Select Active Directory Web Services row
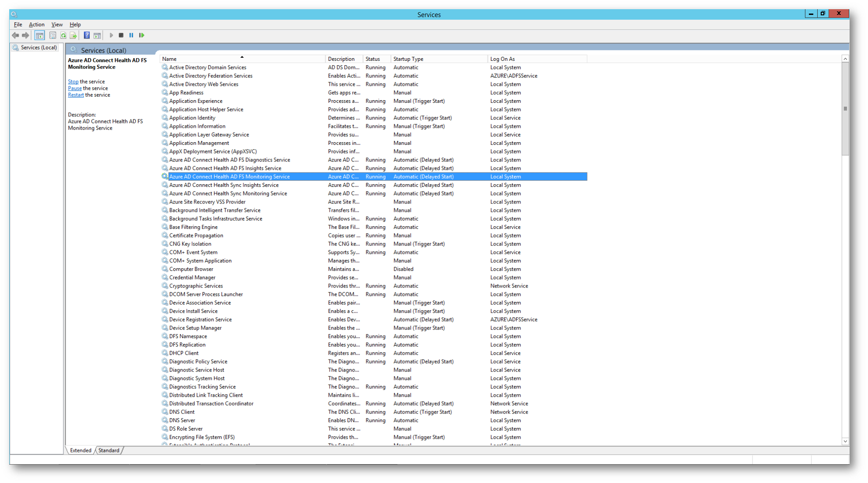868x483 pixels. coord(374,84)
